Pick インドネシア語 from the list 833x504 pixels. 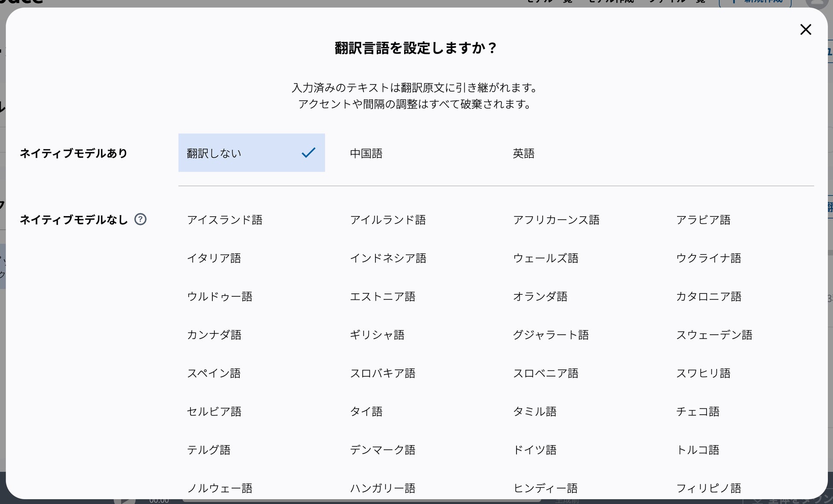tap(388, 258)
